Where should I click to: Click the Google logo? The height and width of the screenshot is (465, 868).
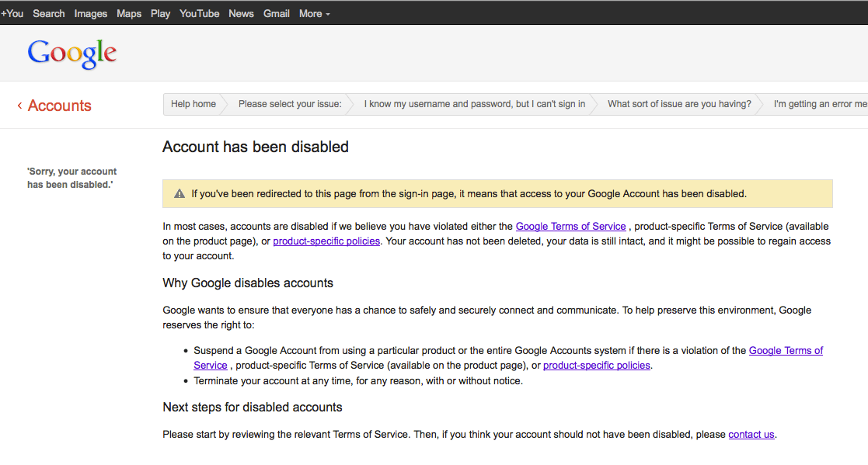[71, 53]
